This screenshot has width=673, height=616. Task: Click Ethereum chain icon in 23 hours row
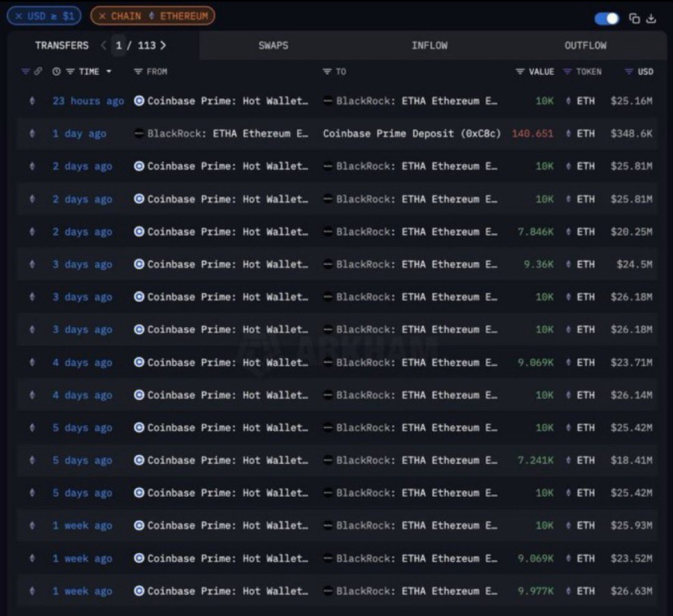pos(32,101)
